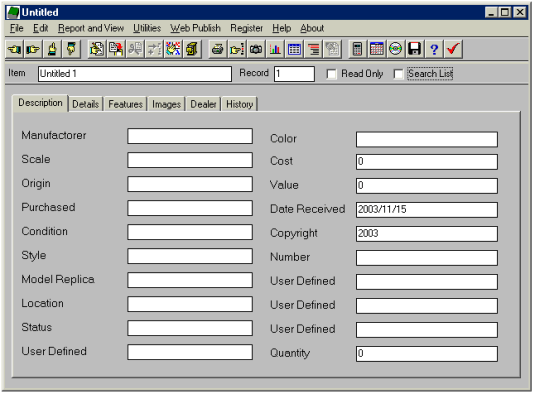Viewport: 535px width, 394px height.
Task: Click the camera icon
Action: click(x=256, y=49)
